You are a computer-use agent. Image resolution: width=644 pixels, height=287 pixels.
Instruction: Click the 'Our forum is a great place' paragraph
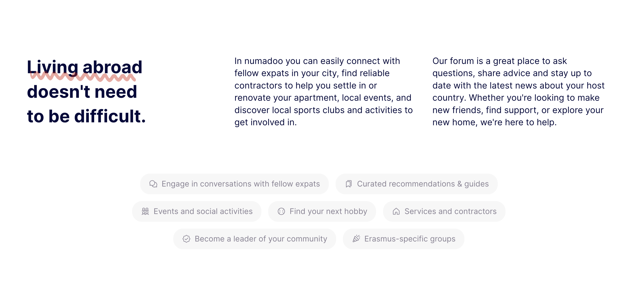click(518, 91)
